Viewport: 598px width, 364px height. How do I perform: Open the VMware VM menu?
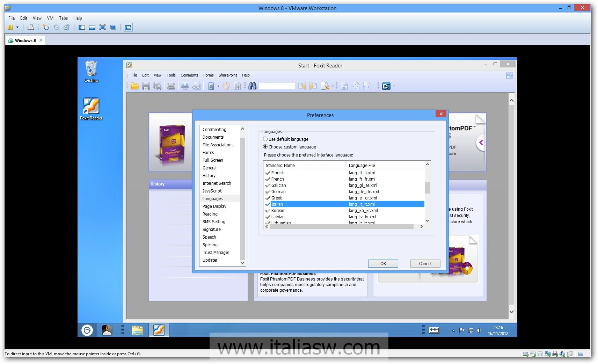[50, 18]
